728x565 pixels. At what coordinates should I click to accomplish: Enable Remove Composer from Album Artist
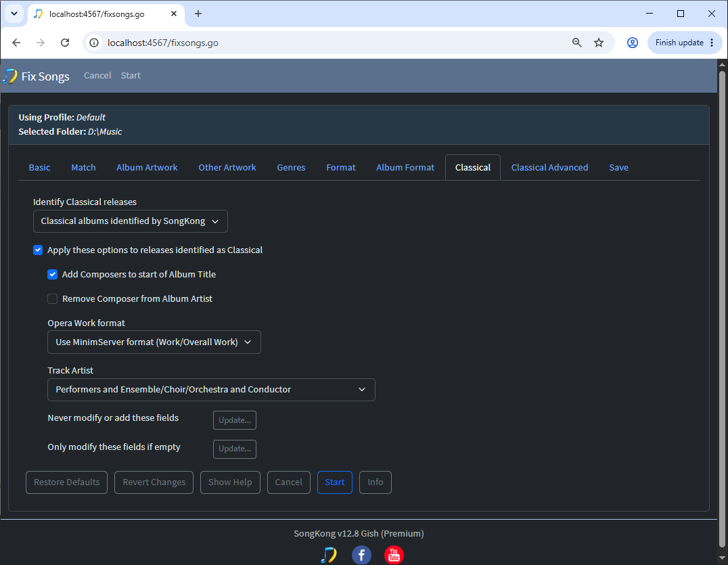(x=53, y=298)
